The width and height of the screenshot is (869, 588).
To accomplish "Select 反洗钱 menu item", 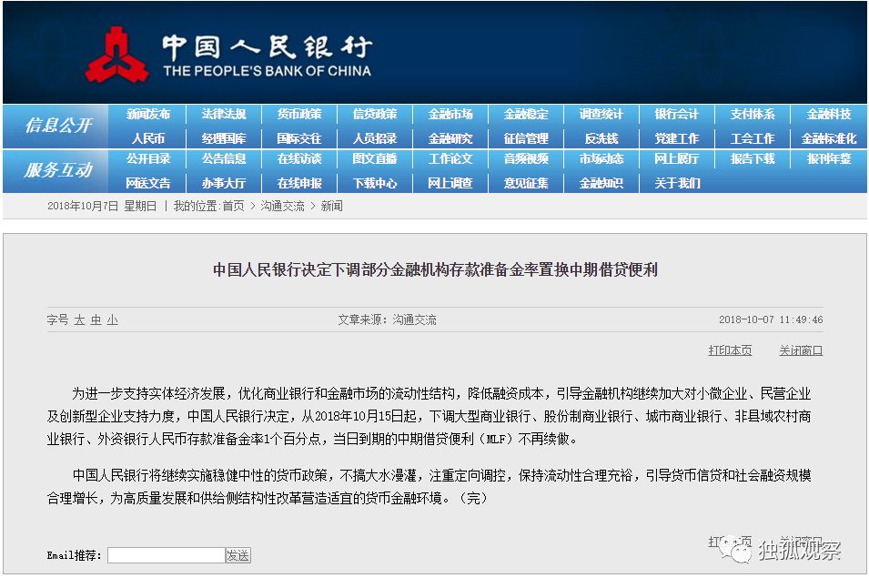I will coord(601,138).
